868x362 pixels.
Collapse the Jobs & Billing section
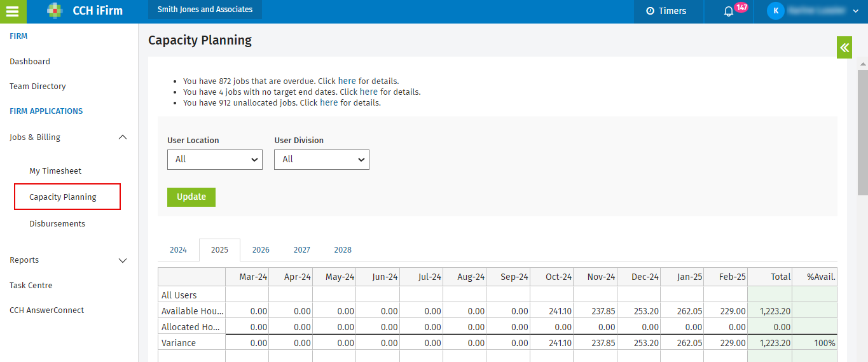coord(123,137)
